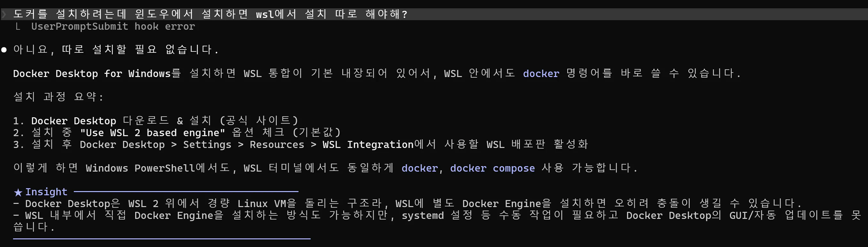The image size is (868, 247).
Task: Click 'GUI/자동' in the second Insight bullet
Action: [x=753, y=215]
